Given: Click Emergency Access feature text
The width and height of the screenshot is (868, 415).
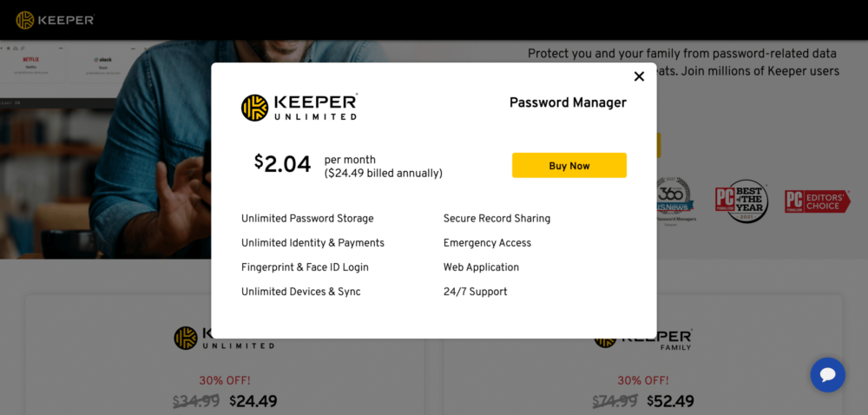Looking at the screenshot, I should [487, 243].
